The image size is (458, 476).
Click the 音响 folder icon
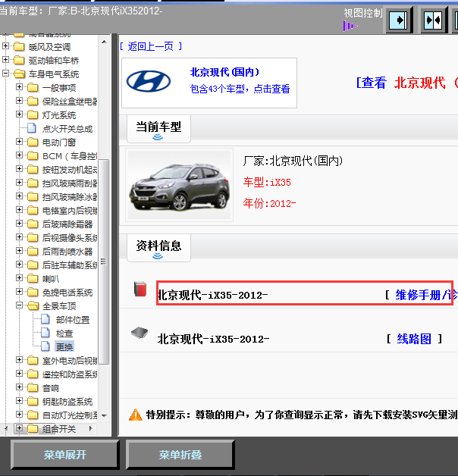(33, 387)
